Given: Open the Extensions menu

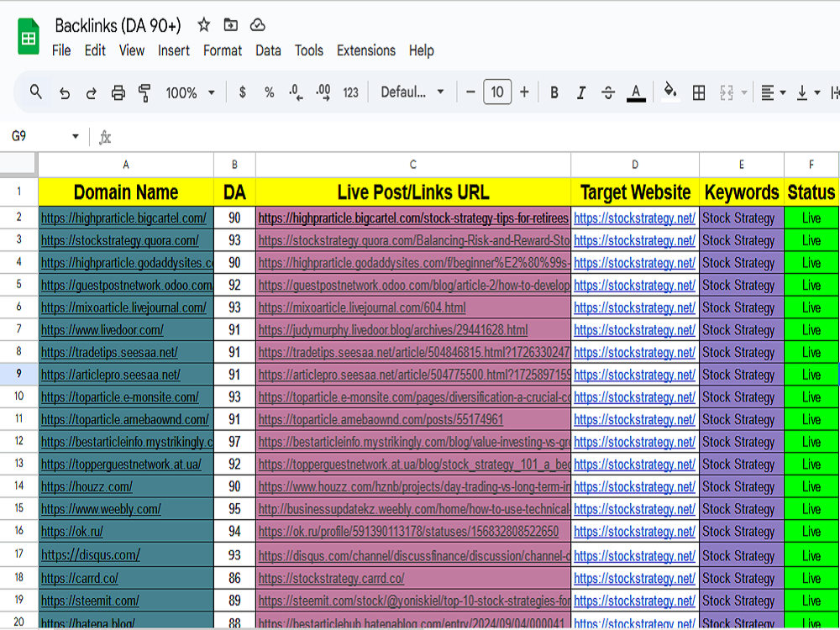Looking at the screenshot, I should click(x=366, y=50).
